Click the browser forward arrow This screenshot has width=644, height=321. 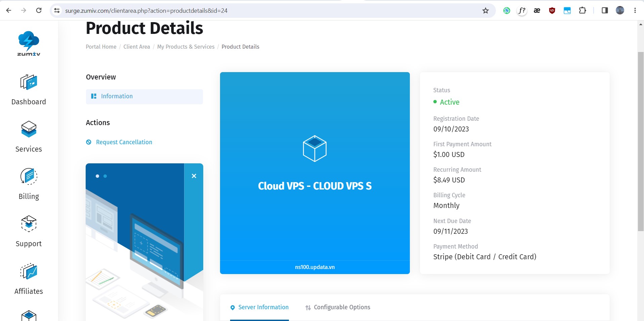click(x=24, y=10)
